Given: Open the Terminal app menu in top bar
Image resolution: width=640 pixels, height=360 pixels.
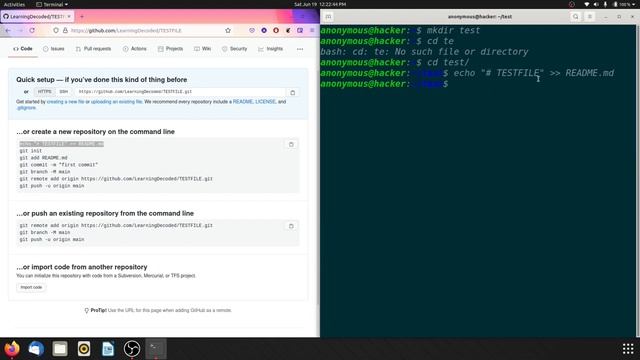Looking at the screenshot, I should click(x=52, y=4).
